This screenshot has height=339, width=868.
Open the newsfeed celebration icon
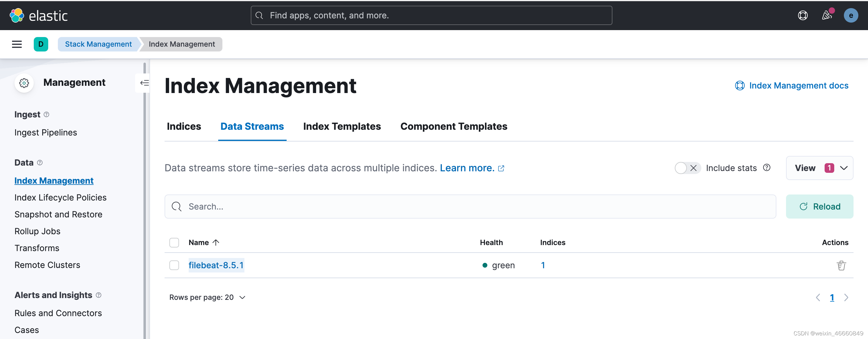(826, 15)
